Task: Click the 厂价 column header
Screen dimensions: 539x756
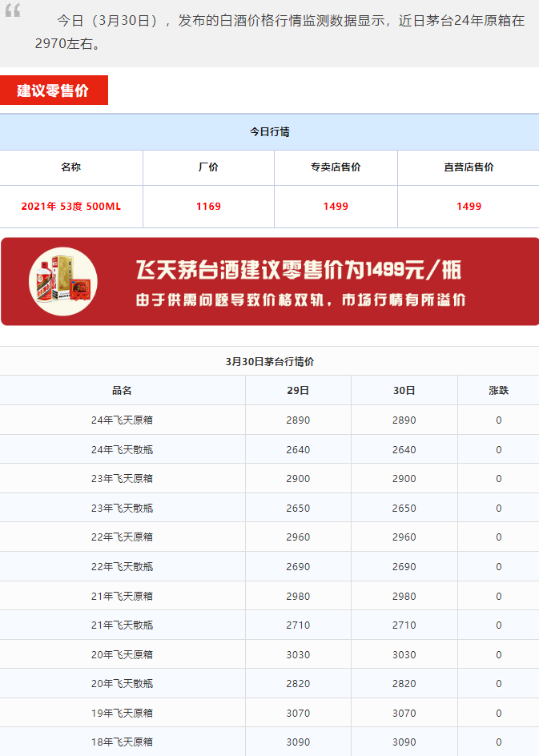Action: coord(208,167)
